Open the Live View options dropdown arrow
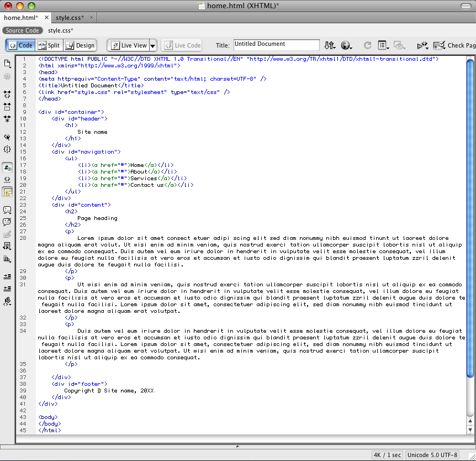Image resolution: width=476 pixels, height=461 pixels. coord(153,45)
